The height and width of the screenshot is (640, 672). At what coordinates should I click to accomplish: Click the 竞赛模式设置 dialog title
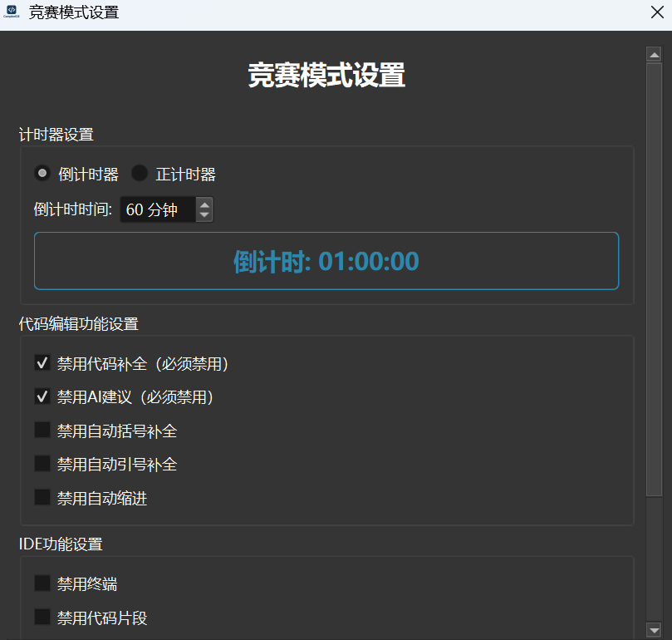point(326,75)
